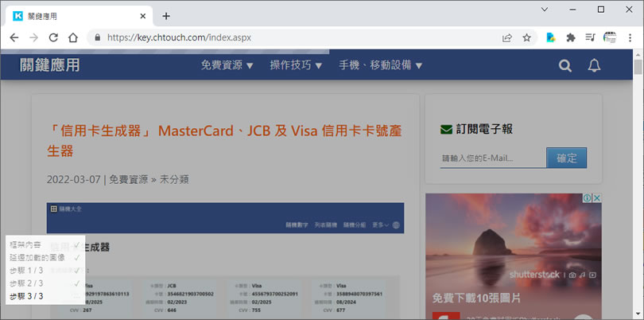
Task: Click the padlock site info icon
Action: pos(97,37)
